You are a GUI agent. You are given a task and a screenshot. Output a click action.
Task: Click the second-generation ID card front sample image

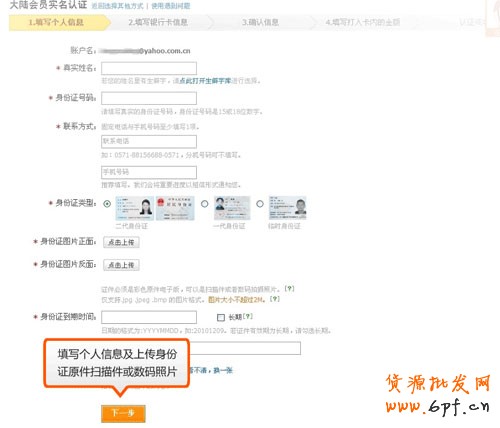tap(135, 208)
